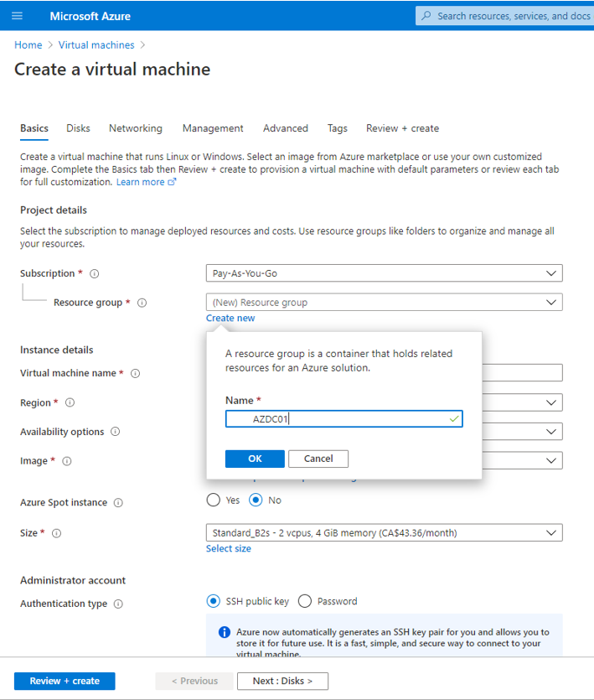Expand the Subscription dropdown
This screenshot has width=594, height=700.
pos(385,273)
